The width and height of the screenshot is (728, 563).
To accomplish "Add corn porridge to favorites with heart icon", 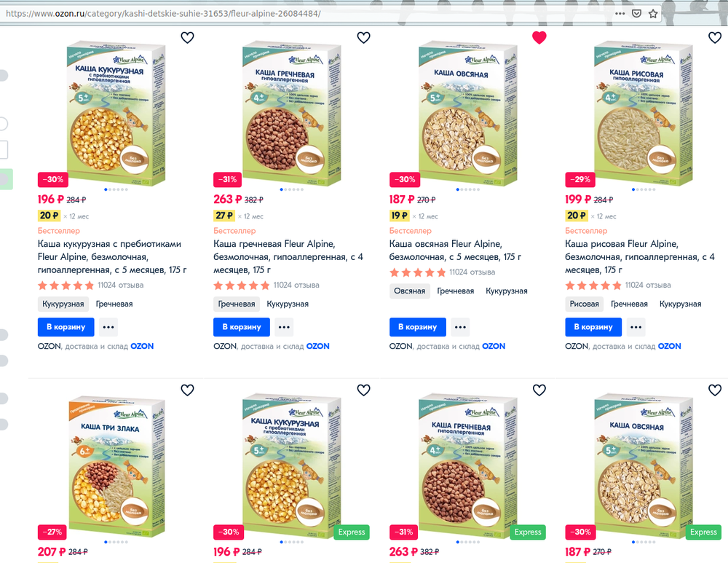I will [187, 38].
